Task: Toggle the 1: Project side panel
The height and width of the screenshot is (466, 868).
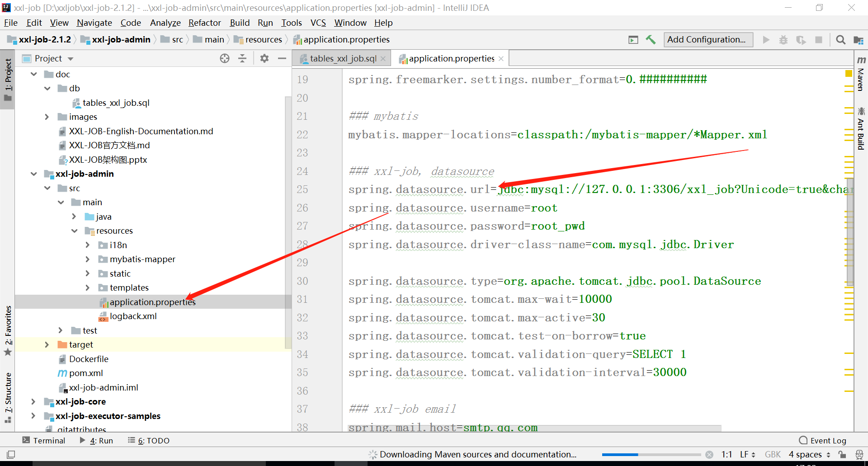Action: [8, 80]
